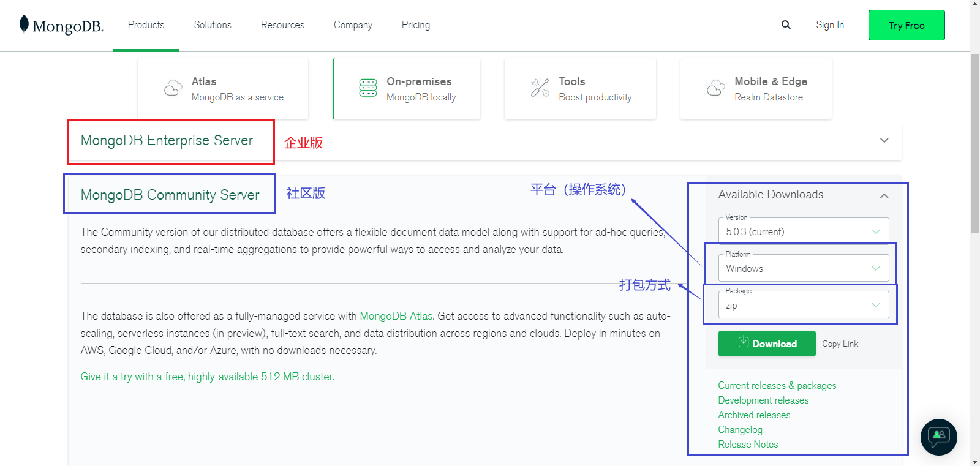Viewport: 980px width, 466px height.
Task: Open the Solutions menu
Action: click(x=213, y=25)
